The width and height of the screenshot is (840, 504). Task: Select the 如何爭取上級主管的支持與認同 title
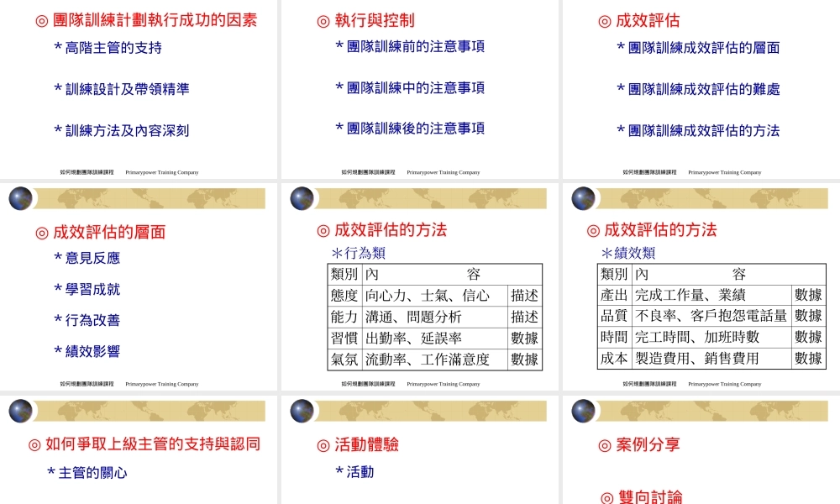(x=144, y=444)
